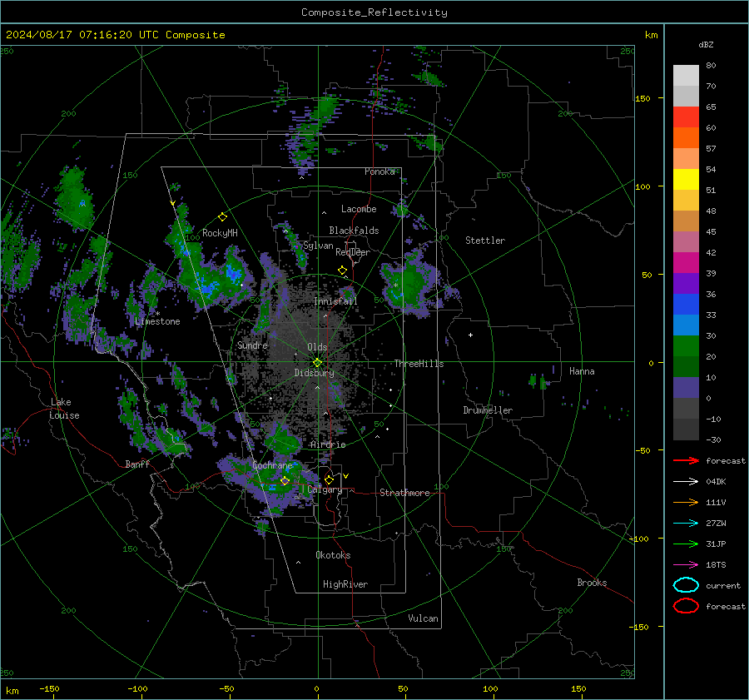Click the cyan 'current' oval icon
749x700 pixels.
pyautogui.click(x=686, y=585)
